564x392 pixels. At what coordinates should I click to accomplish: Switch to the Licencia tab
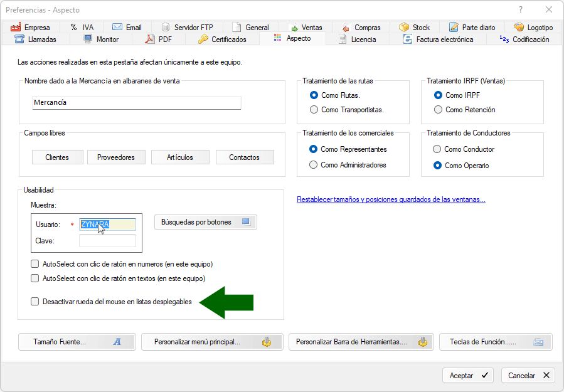358,39
